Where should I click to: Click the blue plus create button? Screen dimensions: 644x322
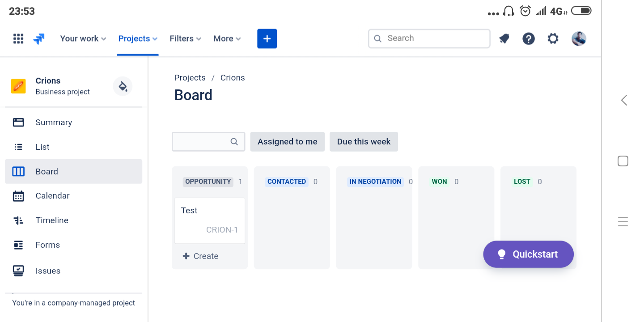click(267, 38)
